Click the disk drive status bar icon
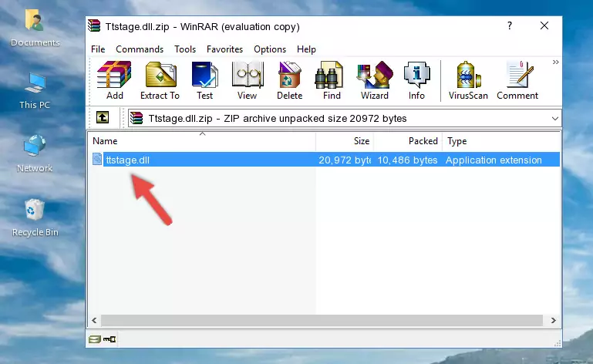Image resolution: width=593 pixels, height=364 pixels. (95, 339)
